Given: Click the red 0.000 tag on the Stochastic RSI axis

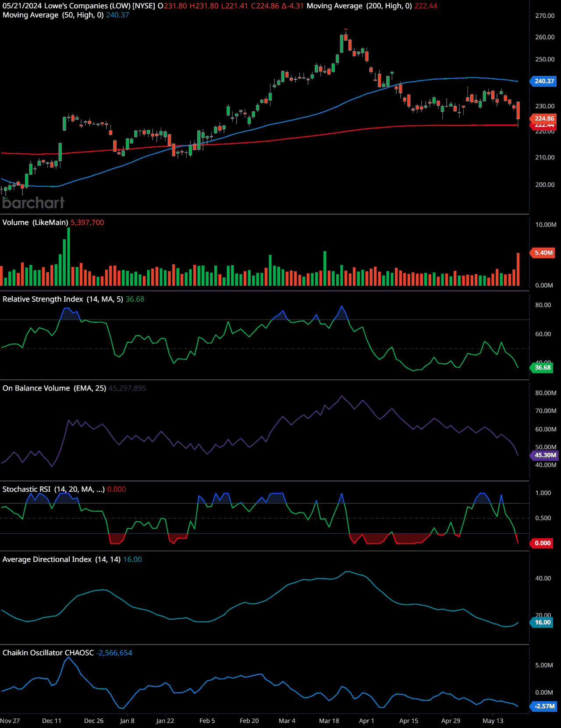Looking at the screenshot, I should tap(543, 543).
